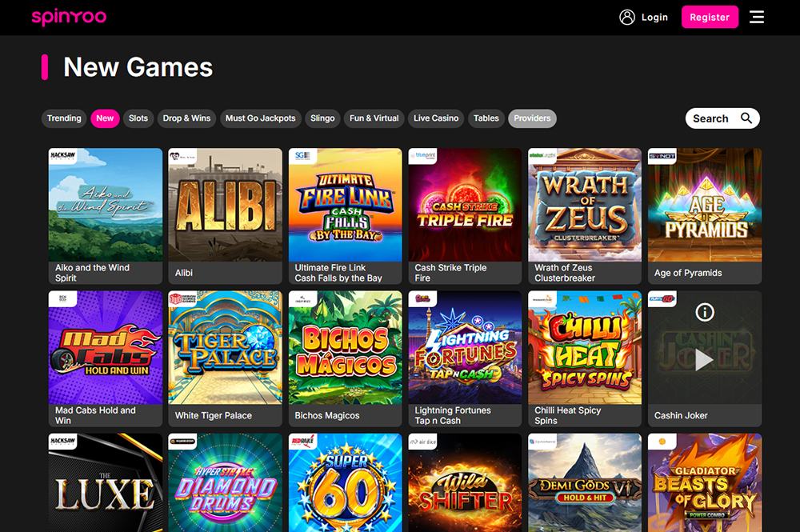
Task: Click the Login link
Action: coord(654,17)
